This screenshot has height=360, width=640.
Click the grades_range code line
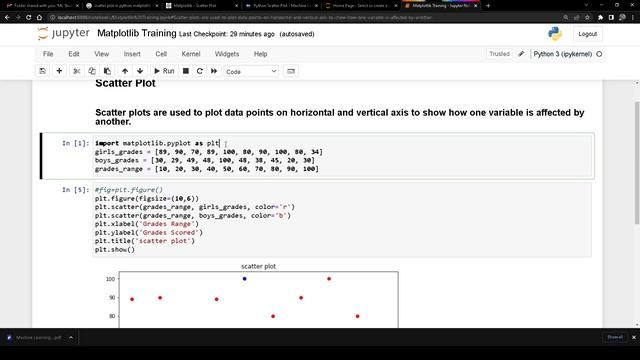(207, 169)
